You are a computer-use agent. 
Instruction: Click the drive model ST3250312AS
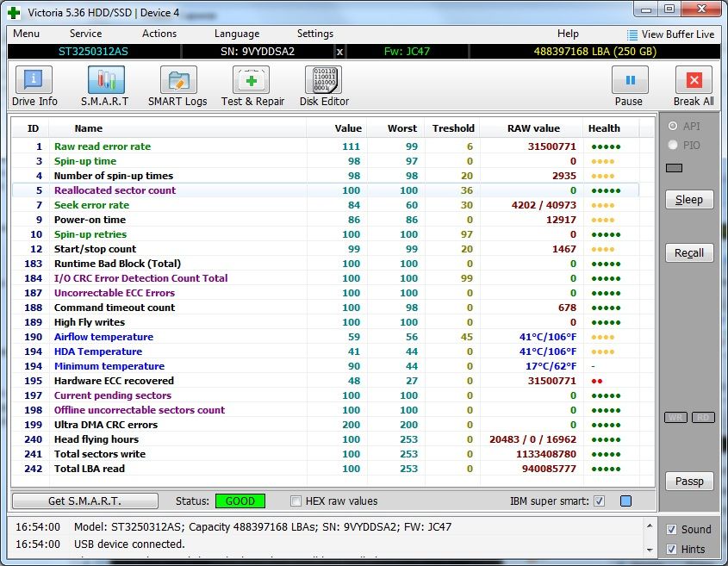click(x=93, y=52)
